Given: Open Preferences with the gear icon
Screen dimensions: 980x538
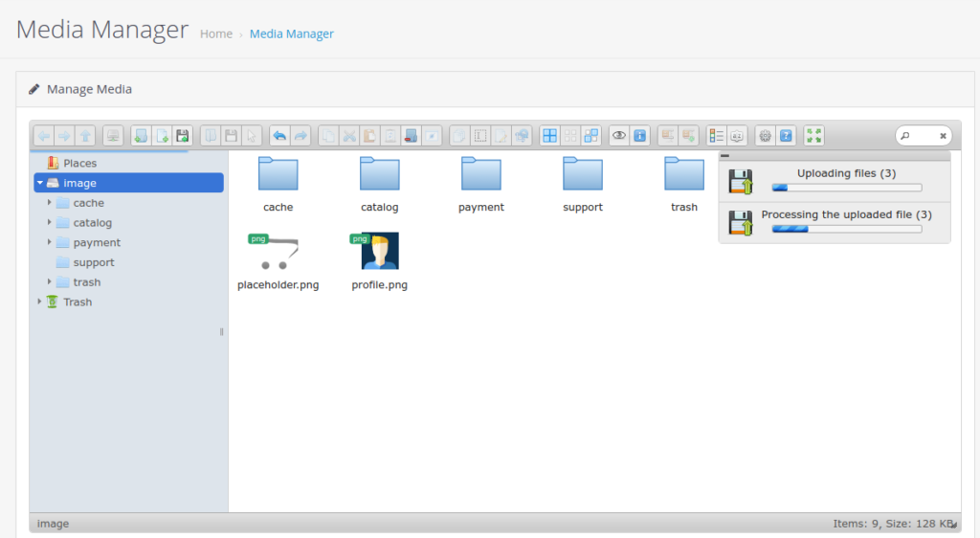Looking at the screenshot, I should [765, 136].
